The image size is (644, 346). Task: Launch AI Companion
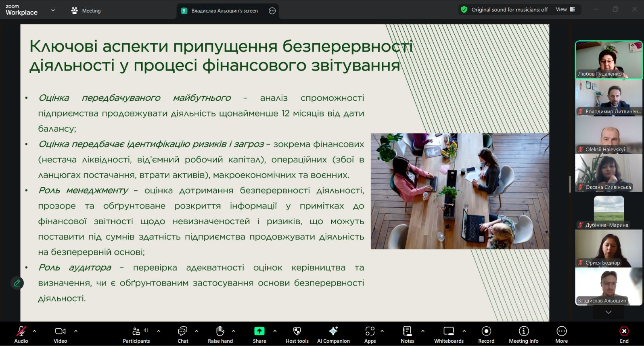(x=333, y=334)
